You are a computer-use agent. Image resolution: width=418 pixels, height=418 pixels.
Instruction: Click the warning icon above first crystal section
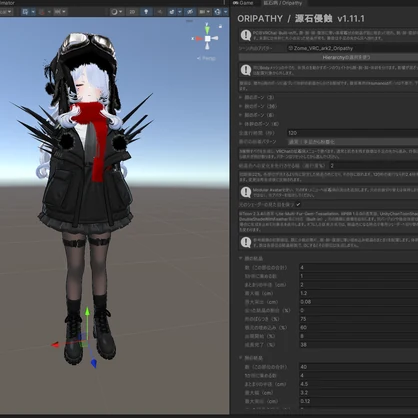click(246, 242)
